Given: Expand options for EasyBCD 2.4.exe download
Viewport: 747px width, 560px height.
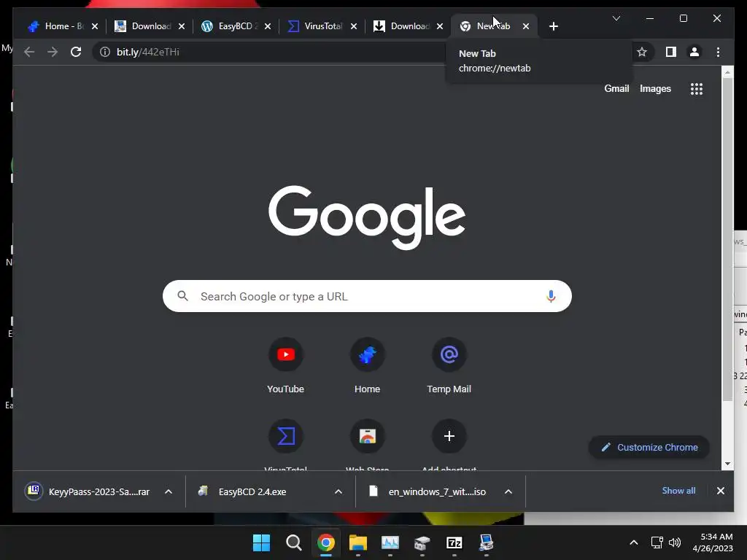Looking at the screenshot, I should [338, 491].
